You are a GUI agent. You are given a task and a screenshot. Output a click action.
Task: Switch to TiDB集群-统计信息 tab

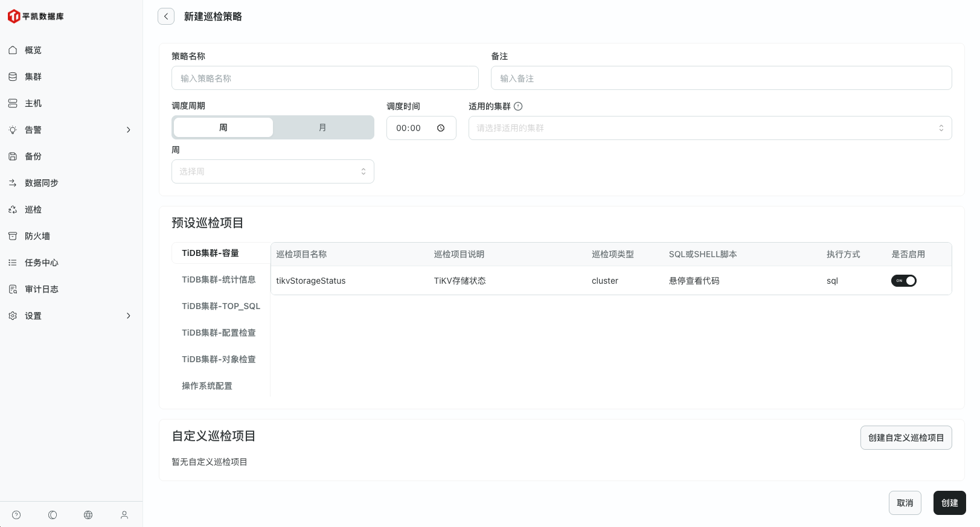coord(219,279)
